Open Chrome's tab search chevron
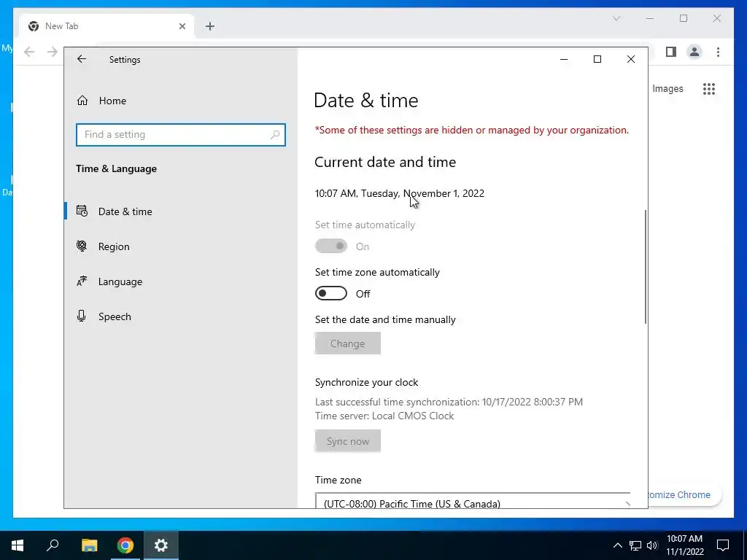 click(616, 18)
